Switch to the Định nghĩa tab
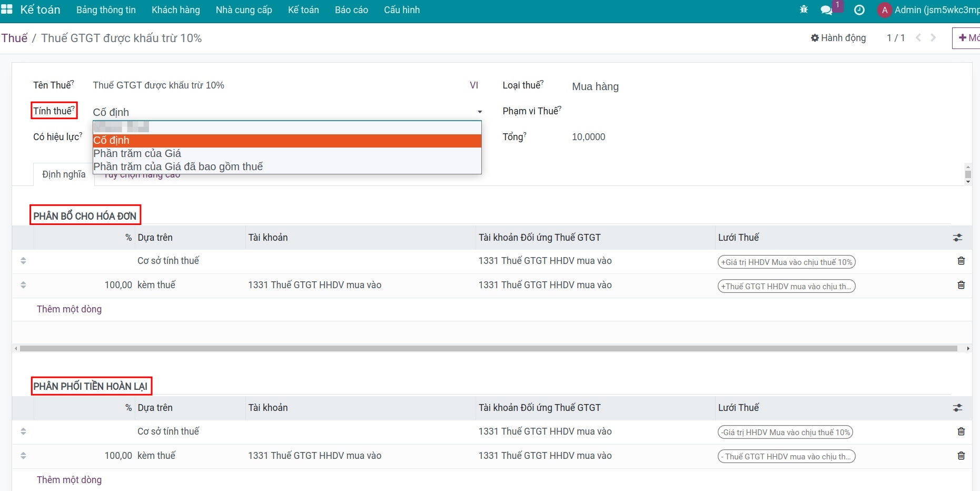The height and width of the screenshot is (491, 980). click(64, 174)
